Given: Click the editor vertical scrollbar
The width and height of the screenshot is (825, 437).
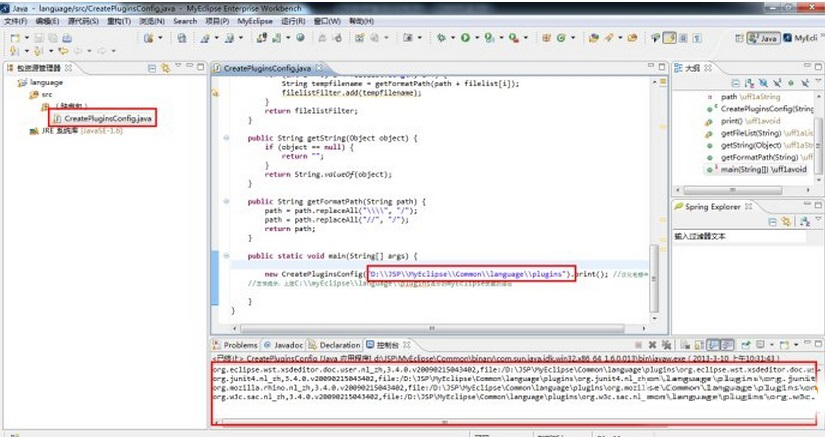Looking at the screenshot, I should coord(655,279).
